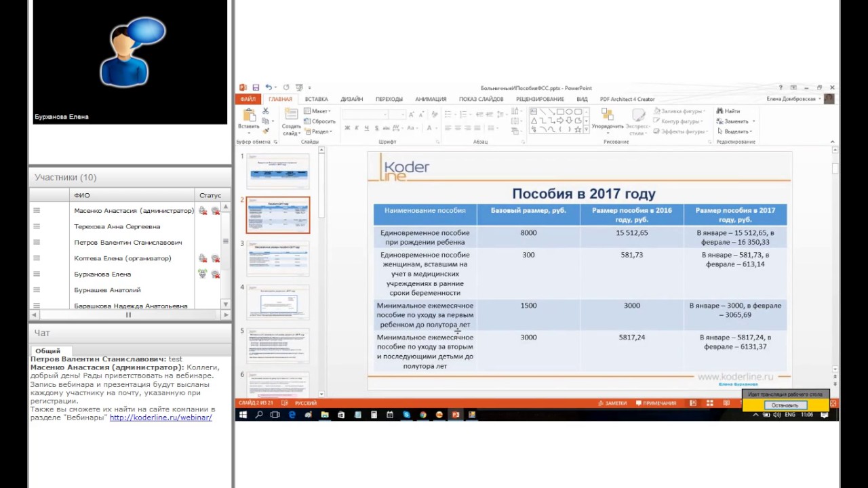Switch to the ПОКАЗ СЛАЙДОВ tab

(481, 99)
